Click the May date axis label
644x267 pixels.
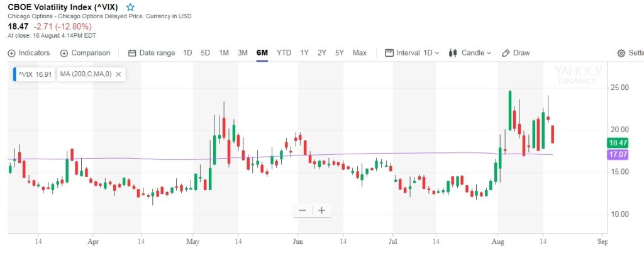[x=192, y=242]
